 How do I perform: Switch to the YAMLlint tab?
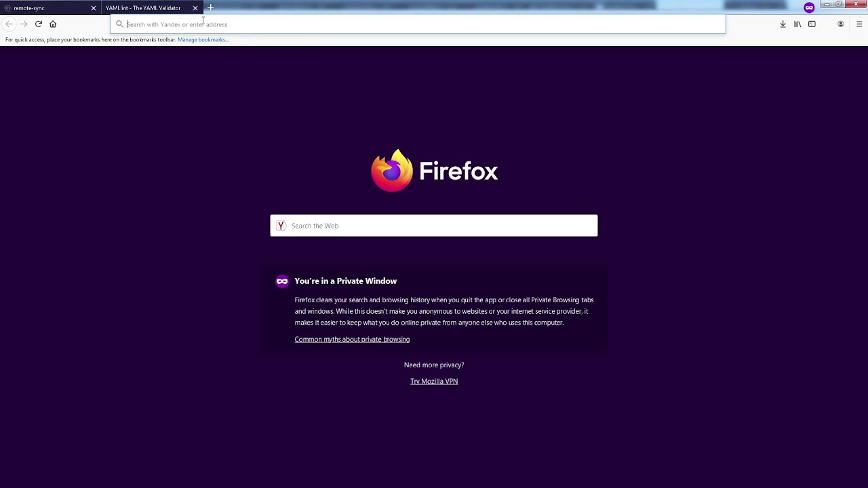click(x=152, y=8)
